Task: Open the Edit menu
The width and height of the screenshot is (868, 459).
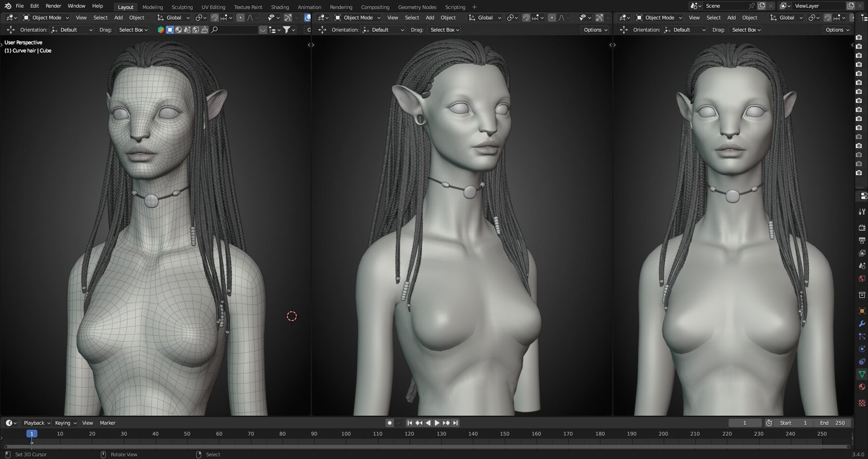Action: pos(35,6)
